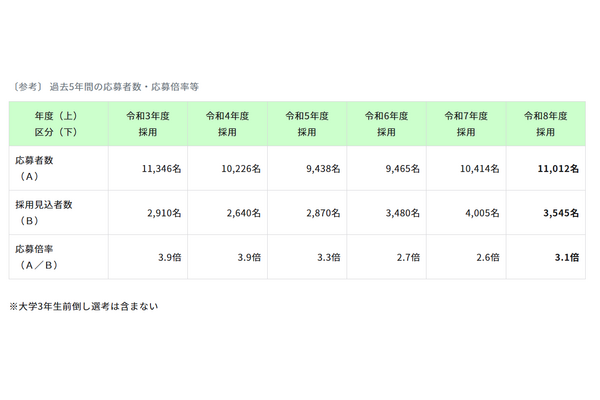Click the value 3.3倍
Image resolution: width=600 pixels, height=400 pixels.
click(329, 257)
